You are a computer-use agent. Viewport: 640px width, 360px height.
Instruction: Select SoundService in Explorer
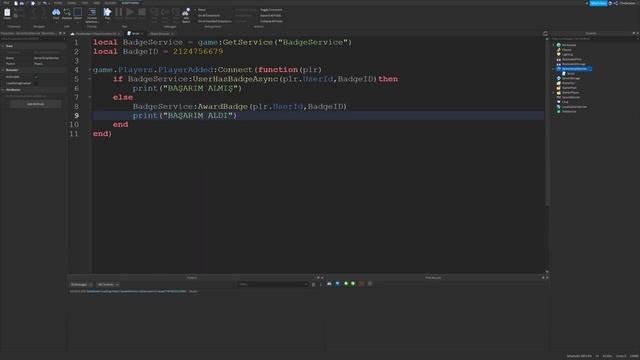pos(571,97)
